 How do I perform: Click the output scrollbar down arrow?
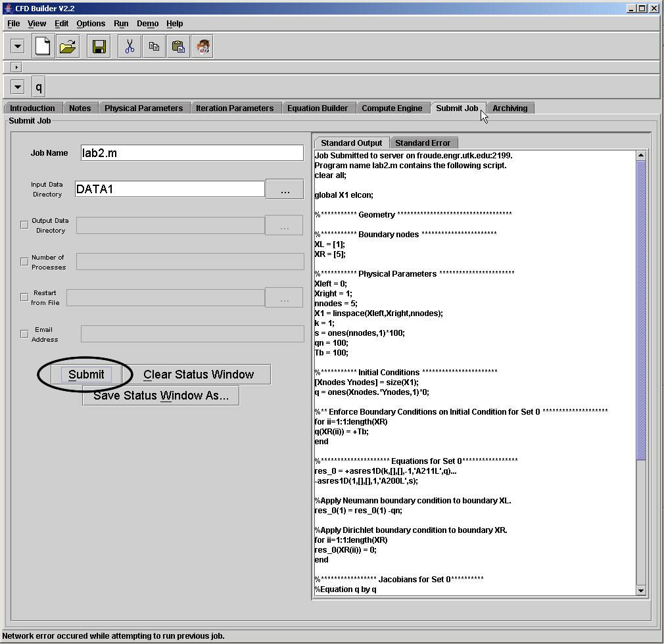click(642, 591)
